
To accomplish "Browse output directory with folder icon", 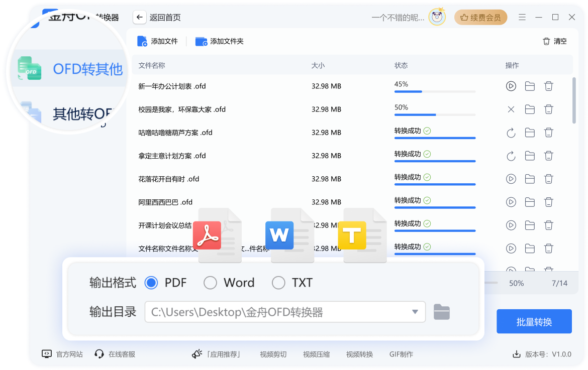I will (x=441, y=311).
